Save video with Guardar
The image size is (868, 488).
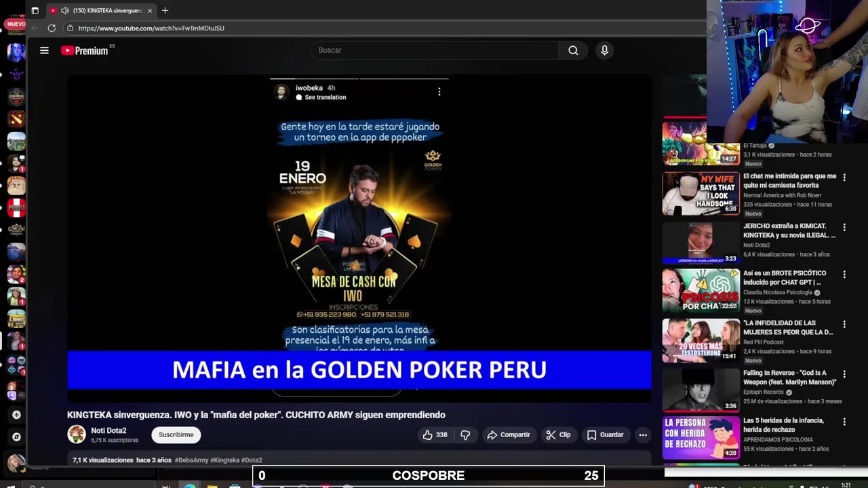(605, 435)
